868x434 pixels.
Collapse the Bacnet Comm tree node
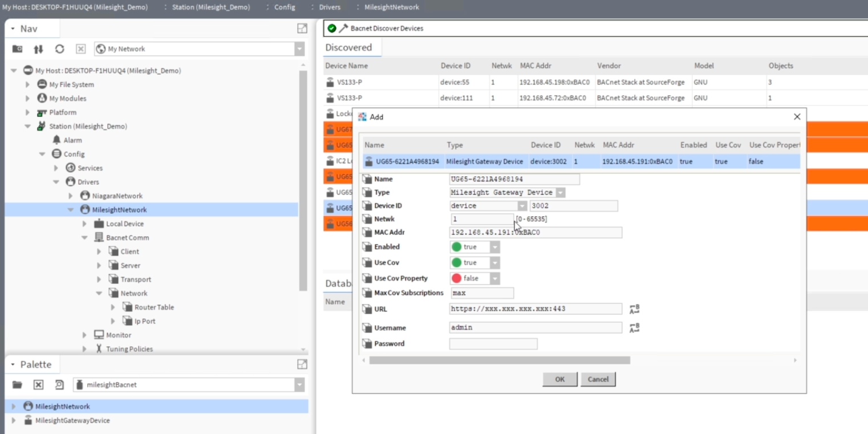point(84,237)
